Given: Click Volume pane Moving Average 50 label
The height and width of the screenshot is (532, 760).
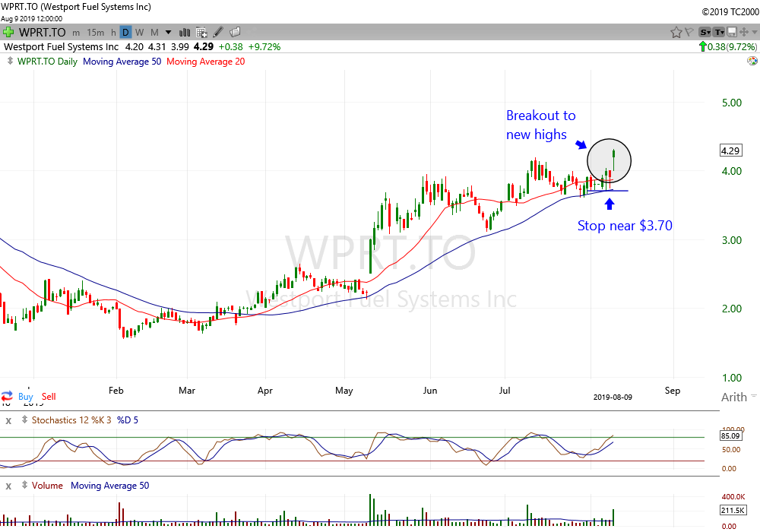Looking at the screenshot, I should (x=109, y=486).
